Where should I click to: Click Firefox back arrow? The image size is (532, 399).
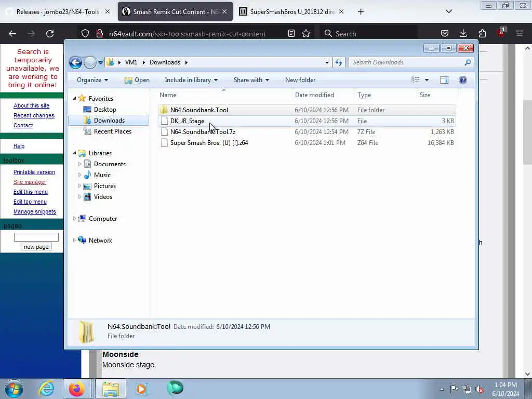click(12, 34)
